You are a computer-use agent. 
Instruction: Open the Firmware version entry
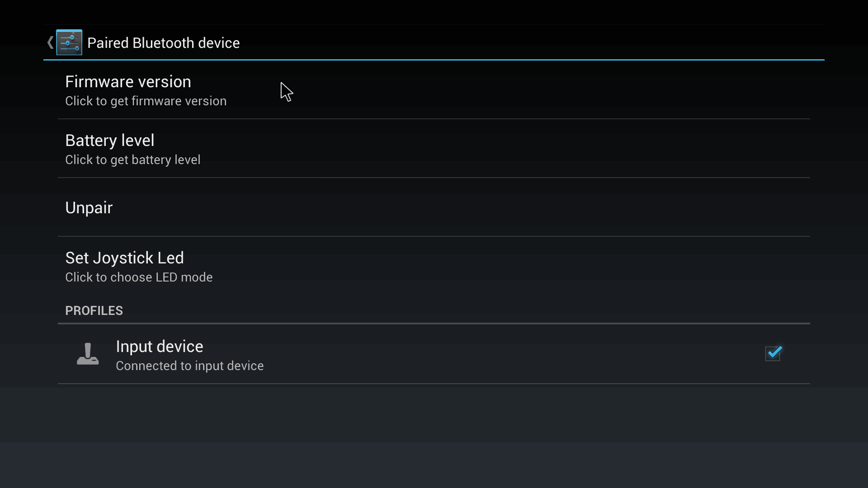click(x=434, y=90)
